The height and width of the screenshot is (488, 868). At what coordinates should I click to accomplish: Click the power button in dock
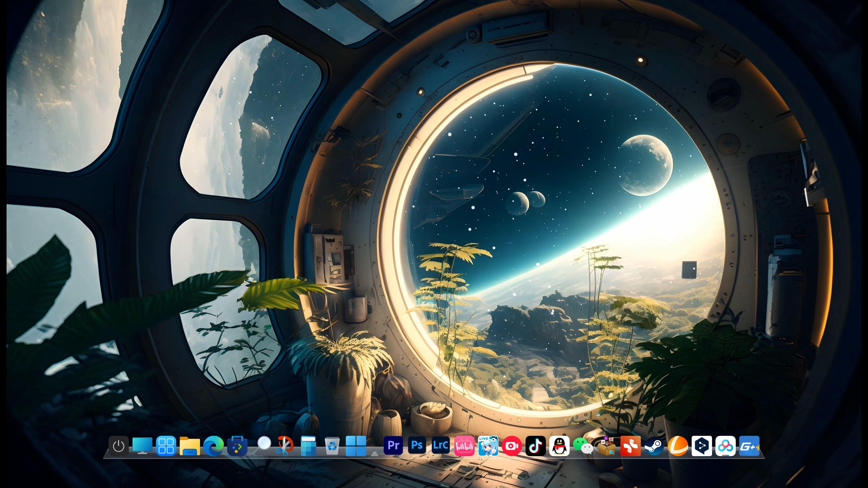(x=119, y=446)
